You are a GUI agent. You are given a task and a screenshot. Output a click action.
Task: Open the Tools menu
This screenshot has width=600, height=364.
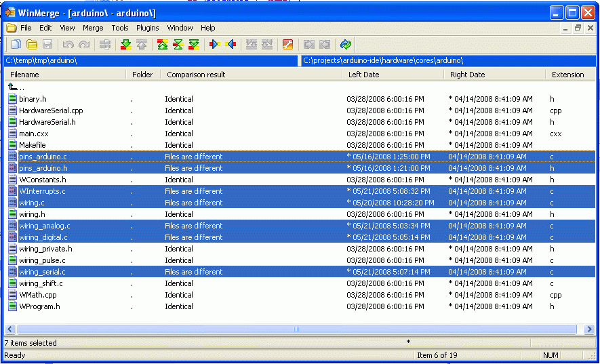[x=120, y=28]
